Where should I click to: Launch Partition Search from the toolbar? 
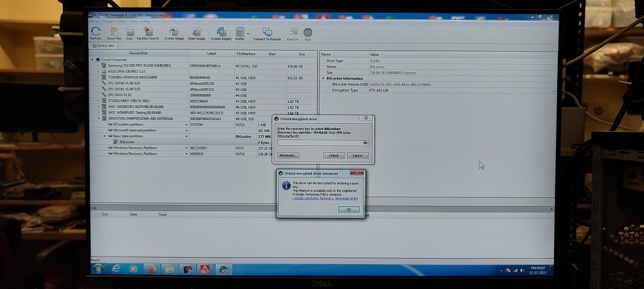148,34
